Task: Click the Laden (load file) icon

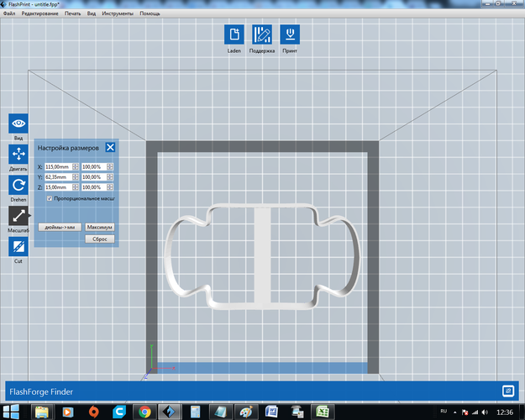Action: pos(234,34)
